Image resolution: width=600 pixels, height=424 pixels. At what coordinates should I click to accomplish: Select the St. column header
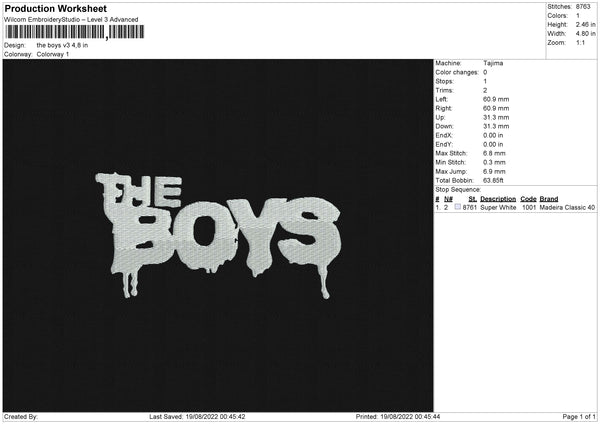point(472,199)
